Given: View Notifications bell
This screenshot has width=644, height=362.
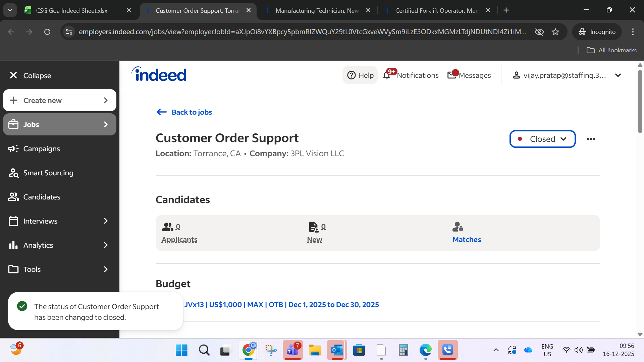Looking at the screenshot, I should pyautogui.click(x=411, y=75).
